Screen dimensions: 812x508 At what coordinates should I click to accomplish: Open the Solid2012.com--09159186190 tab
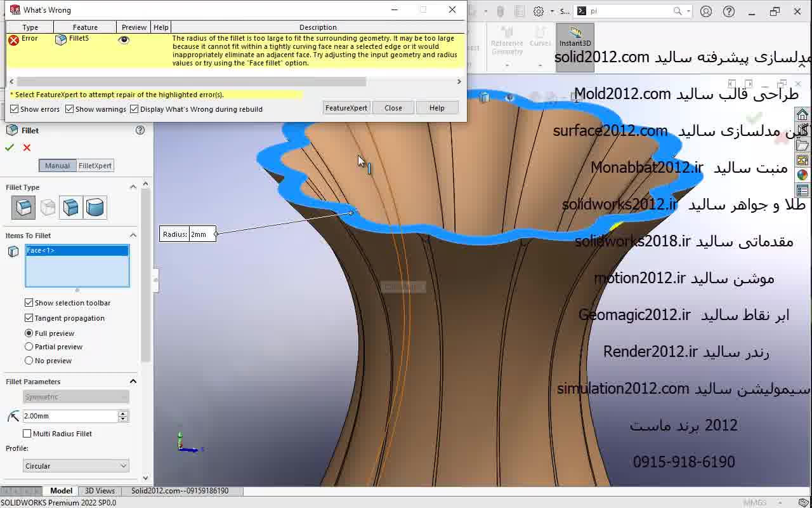pyautogui.click(x=180, y=491)
